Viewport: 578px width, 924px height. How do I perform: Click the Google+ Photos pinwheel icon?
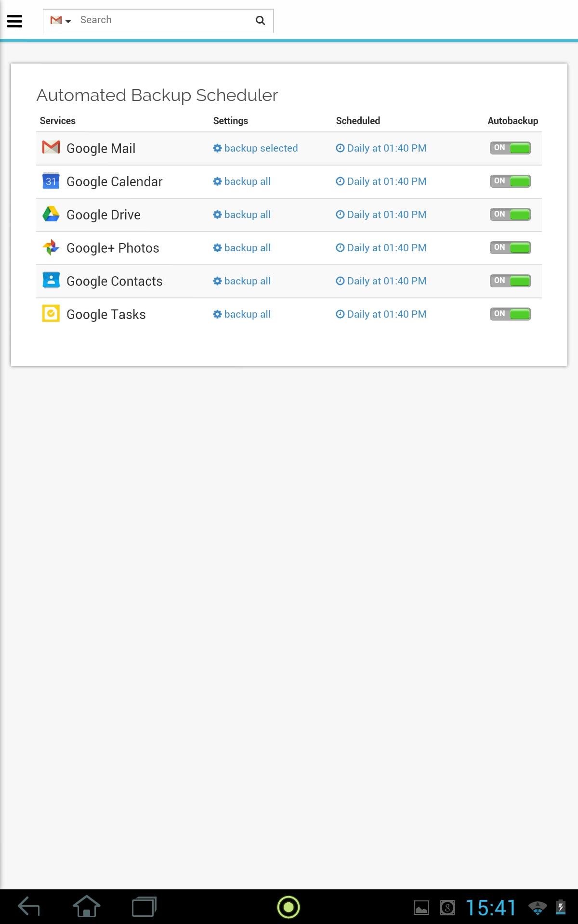pos(51,247)
